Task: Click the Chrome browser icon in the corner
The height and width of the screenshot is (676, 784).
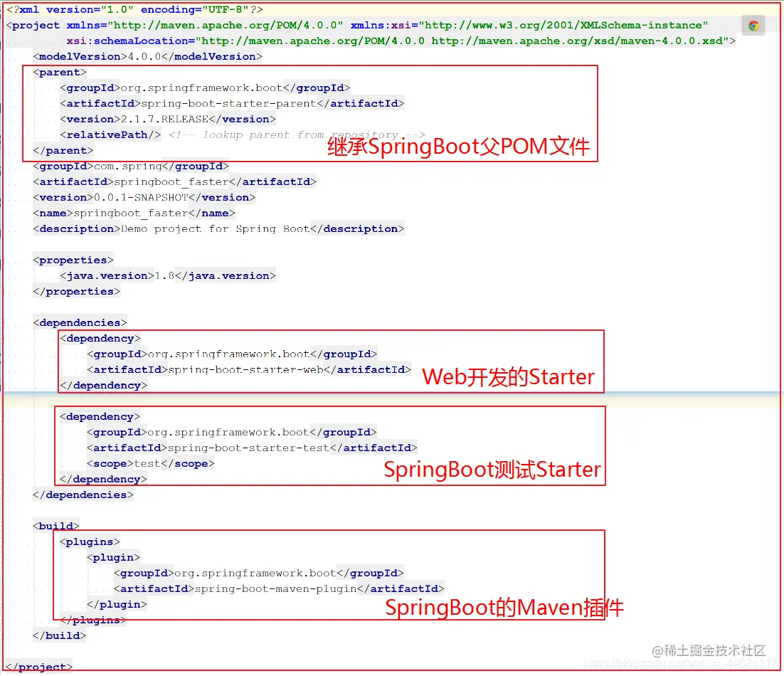Action: coord(753,26)
